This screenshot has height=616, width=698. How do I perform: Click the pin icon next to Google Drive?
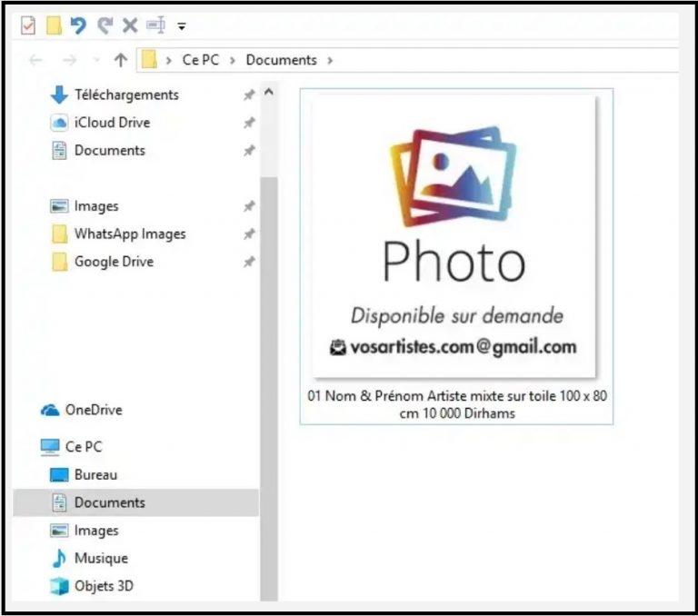click(249, 263)
